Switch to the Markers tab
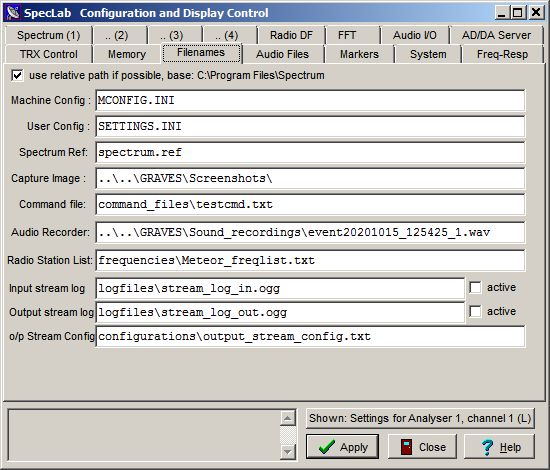Screen dimensions: 550x470 coord(359,54)
